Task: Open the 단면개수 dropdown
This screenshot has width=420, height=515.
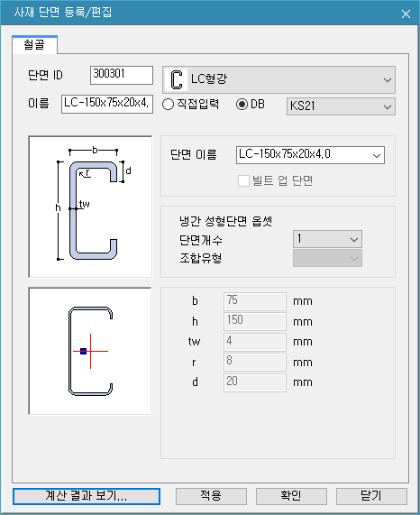Action: pyautogui.click(x=327, y=239)
